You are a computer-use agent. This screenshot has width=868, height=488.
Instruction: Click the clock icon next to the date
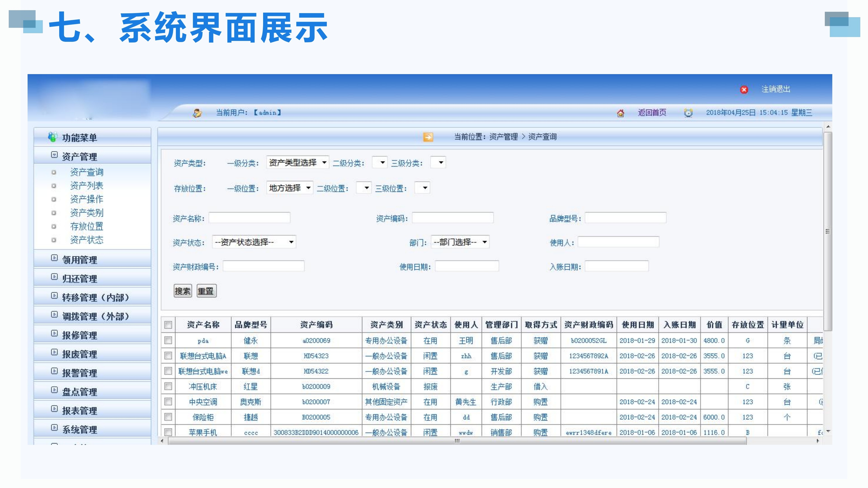[x=688, y=113]
